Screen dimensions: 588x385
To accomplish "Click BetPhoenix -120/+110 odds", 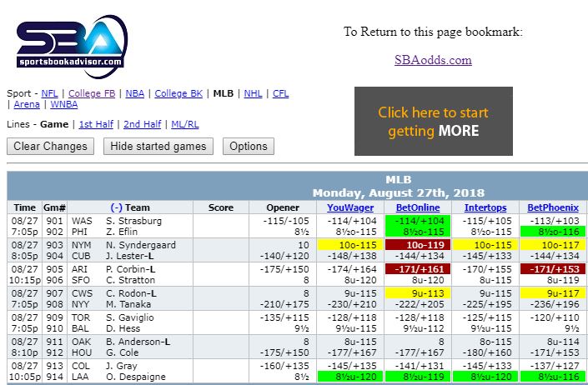I will tap(555, 317).
